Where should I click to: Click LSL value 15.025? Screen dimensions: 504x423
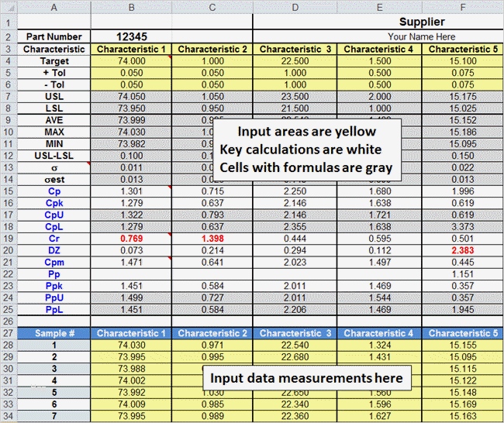click(x=463, y=108)
